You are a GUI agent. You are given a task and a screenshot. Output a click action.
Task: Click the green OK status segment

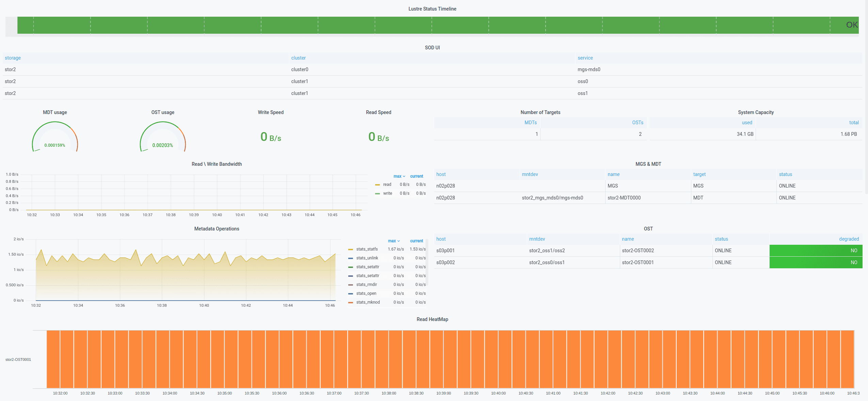click(432, 25)
